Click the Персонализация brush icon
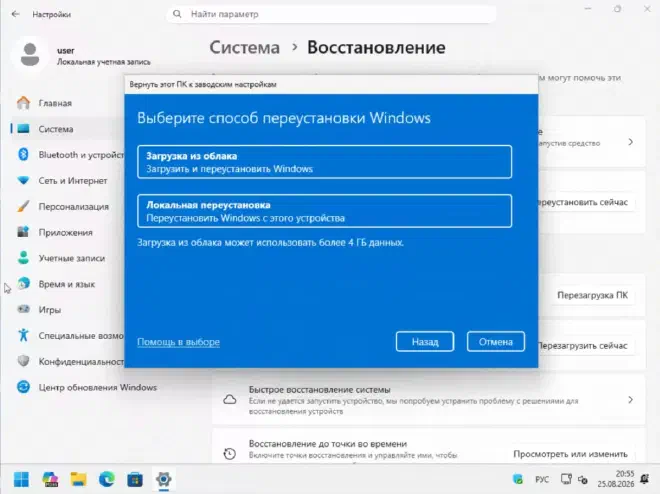Viewport: 660px width, 494px height. 24,206
